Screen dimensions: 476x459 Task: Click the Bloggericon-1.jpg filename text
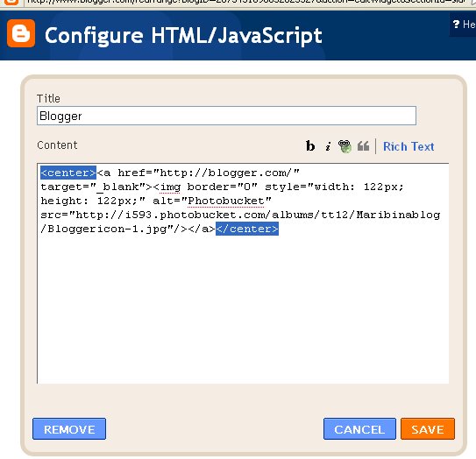(107, 229)
